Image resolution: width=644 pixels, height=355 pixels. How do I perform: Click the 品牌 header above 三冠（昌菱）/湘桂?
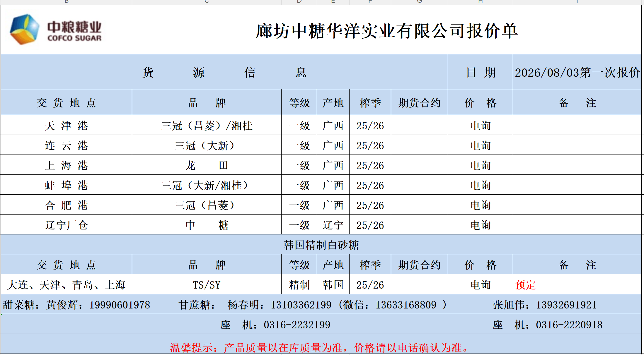207,102
